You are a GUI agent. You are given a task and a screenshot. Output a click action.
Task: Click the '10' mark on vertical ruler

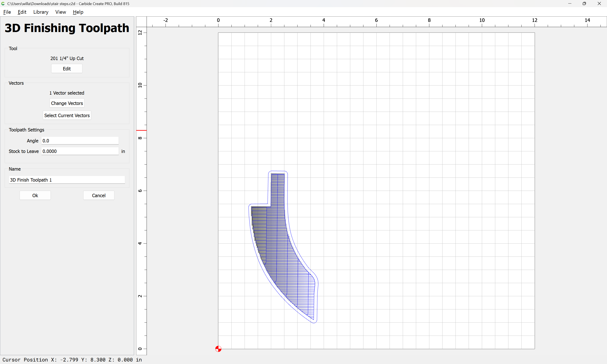click(140, 85)
